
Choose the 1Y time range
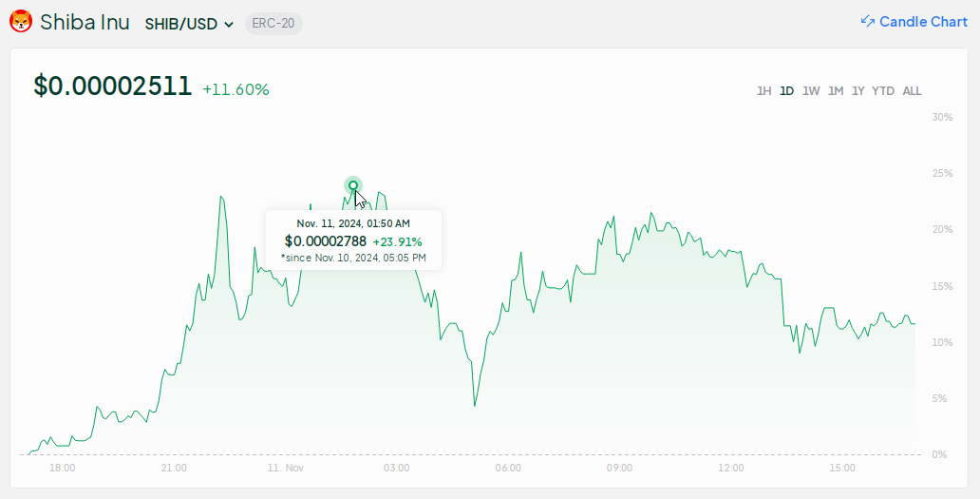coord(858,91)
